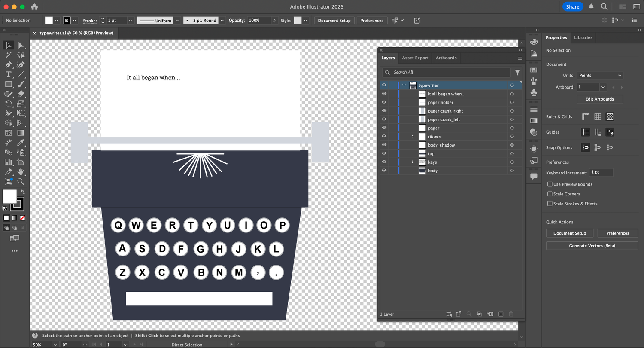Toggle rulers in Ruler & Grids
The width and height of the screenshot is (644, 348).
(585, 117)
